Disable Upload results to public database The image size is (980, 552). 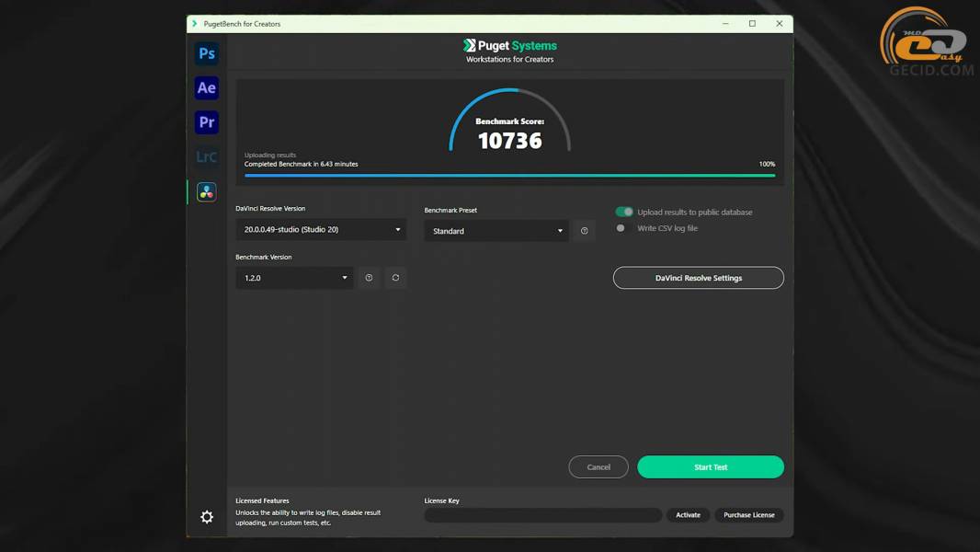pyautogui.click(x=624, y=212)
